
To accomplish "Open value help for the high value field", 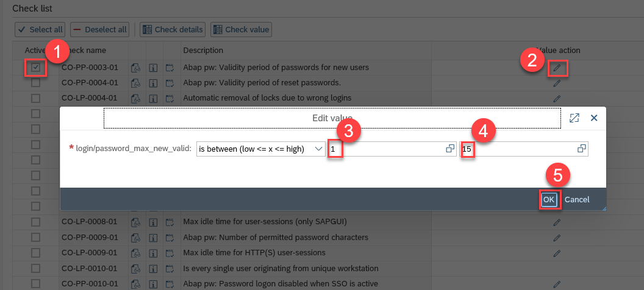I will click(x=581, y=149).
